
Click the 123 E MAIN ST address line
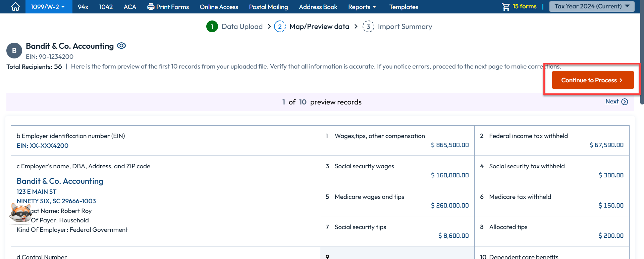tap(37, 191)
